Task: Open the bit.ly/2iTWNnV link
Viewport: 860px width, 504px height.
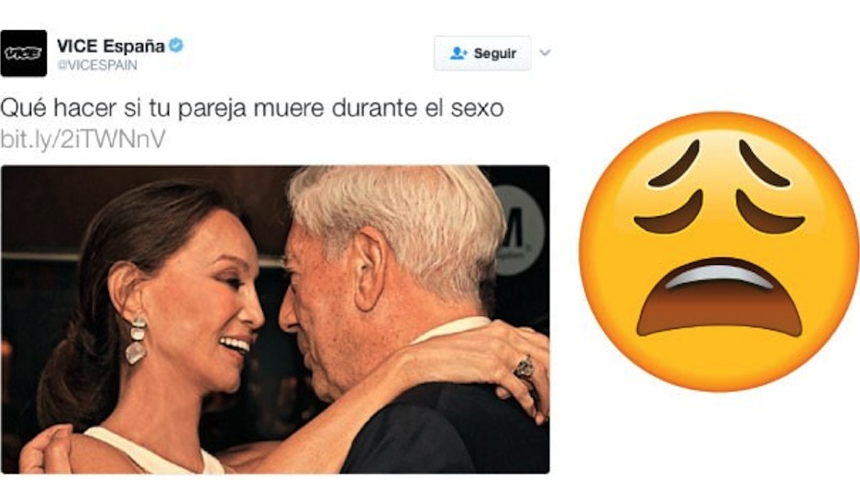Action: click(x=83, y=139)
